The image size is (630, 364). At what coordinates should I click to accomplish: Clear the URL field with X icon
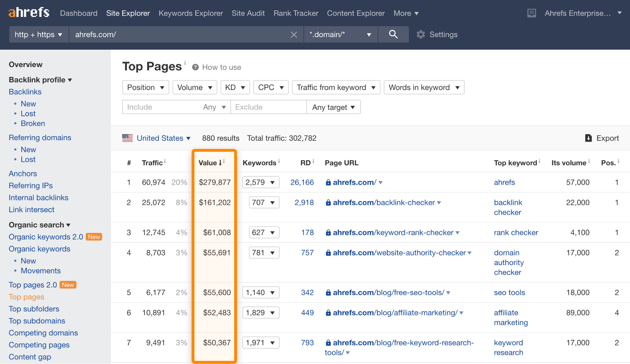294,35
